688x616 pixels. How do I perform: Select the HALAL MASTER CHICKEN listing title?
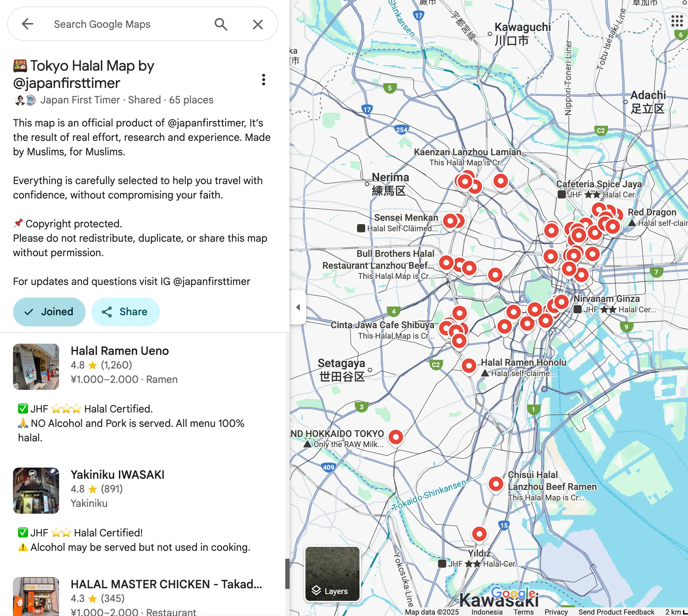(x=166, y=584)
